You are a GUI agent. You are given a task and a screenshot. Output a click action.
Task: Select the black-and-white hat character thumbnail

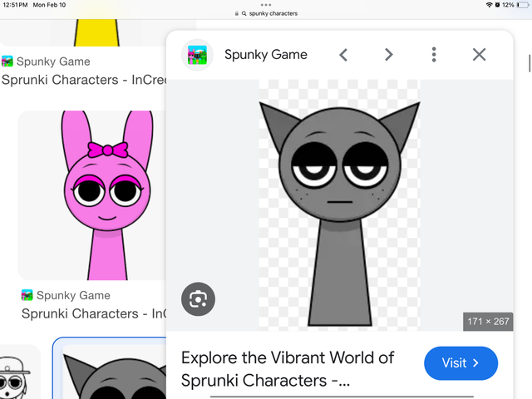(x=18, y=372)
